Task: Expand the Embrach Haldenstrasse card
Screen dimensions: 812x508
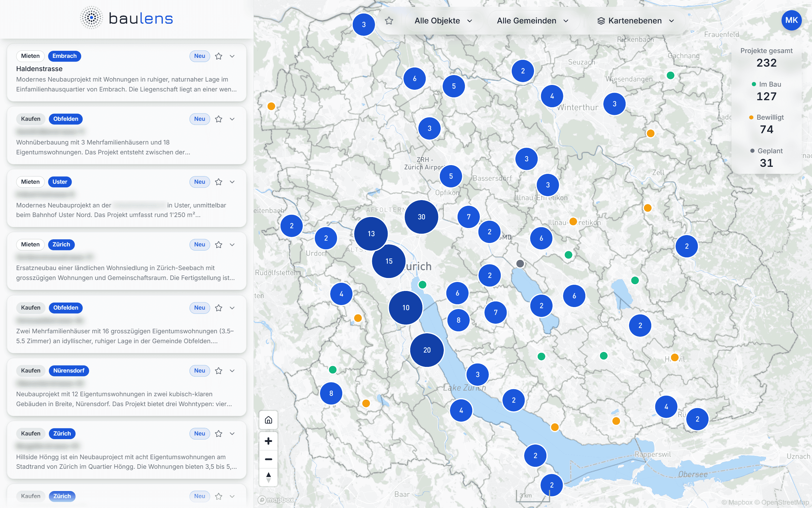Action: pos(232,56)
